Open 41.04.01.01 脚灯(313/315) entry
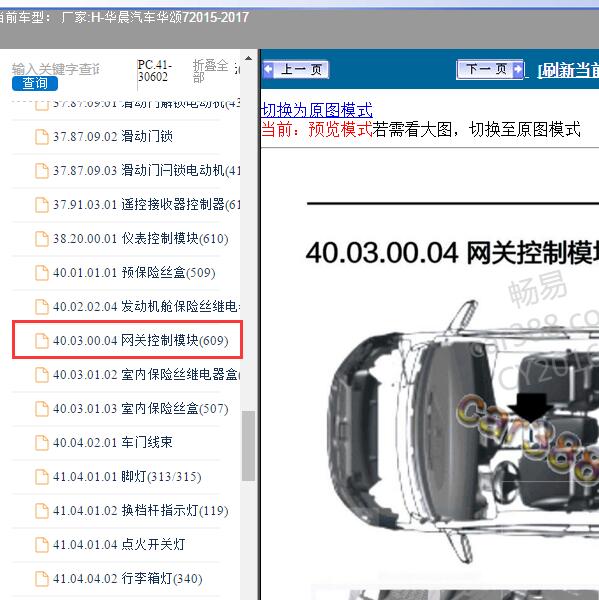Screen dimensions: 599x600 (x=127, y=476)
